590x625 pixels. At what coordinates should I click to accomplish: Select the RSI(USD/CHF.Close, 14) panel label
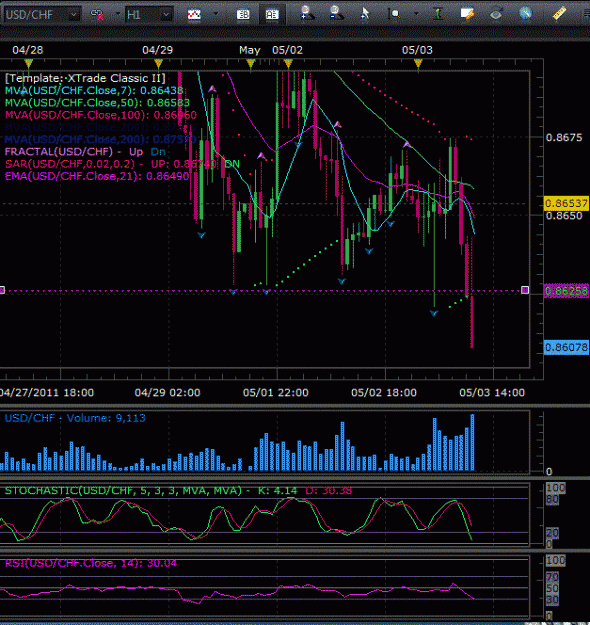(90, 563)
